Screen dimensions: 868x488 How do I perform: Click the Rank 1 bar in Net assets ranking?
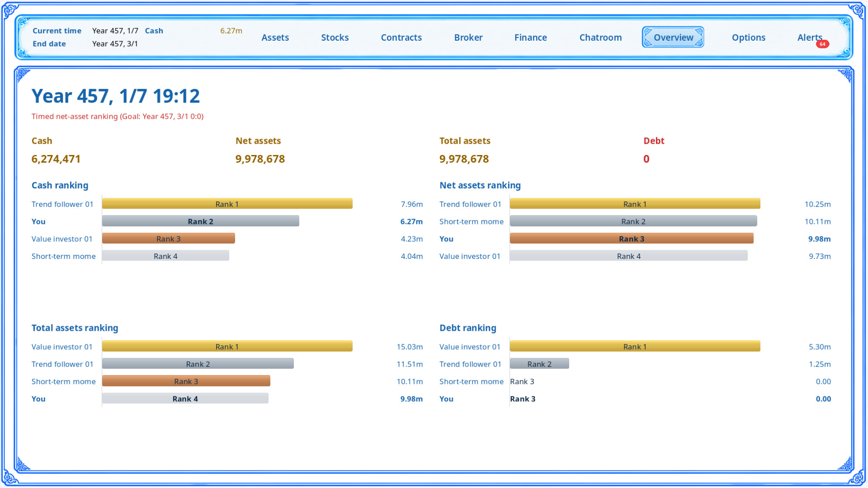click(x=635, y=204)
